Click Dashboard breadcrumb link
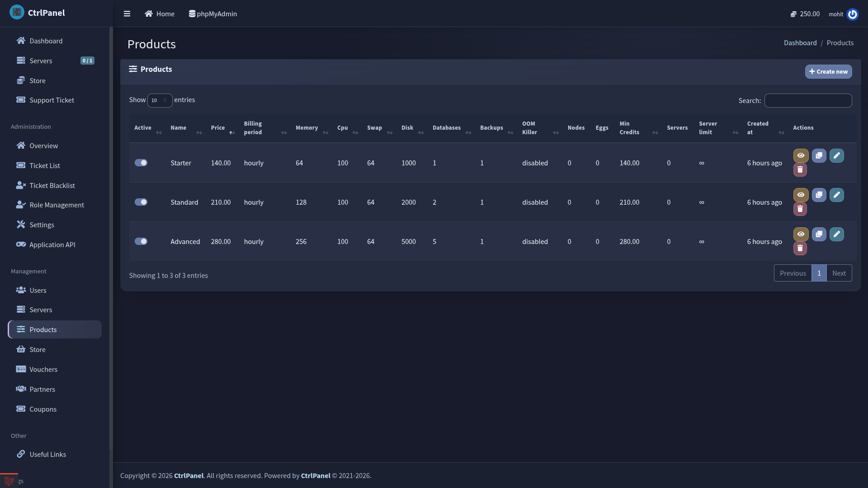The image size is (868, 488). [x=800, y=42]
